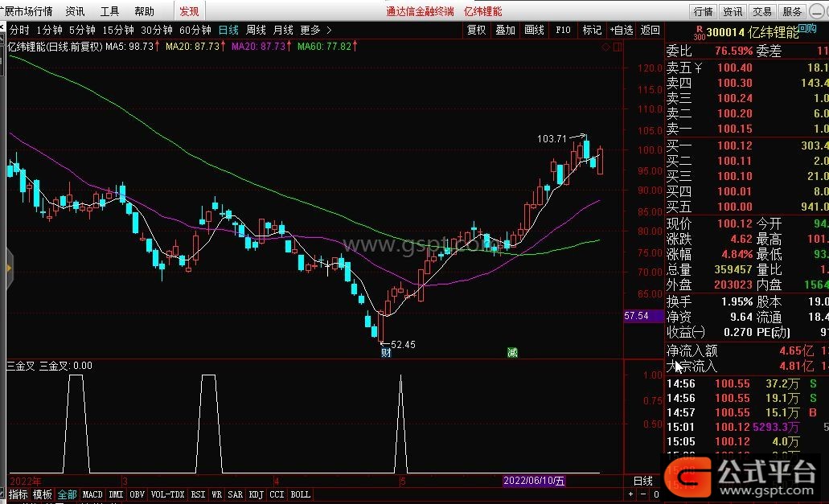829x504 pixels.
Task: Open the 回购 link beside stock name
Action: pos(806,28)
